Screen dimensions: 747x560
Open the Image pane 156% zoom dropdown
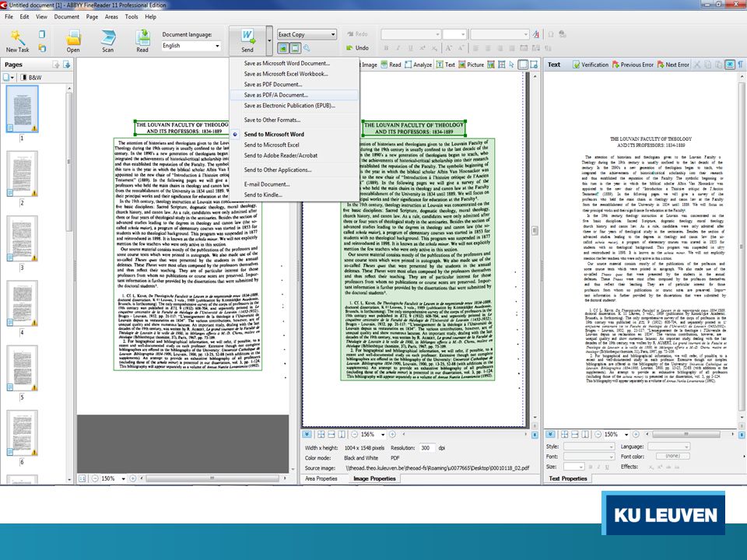pos(383,434)
